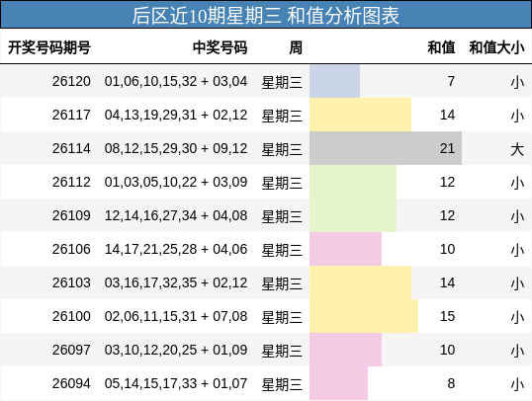Click 星期三 in row 26100
532x401 pixels.
pos(282,317)
